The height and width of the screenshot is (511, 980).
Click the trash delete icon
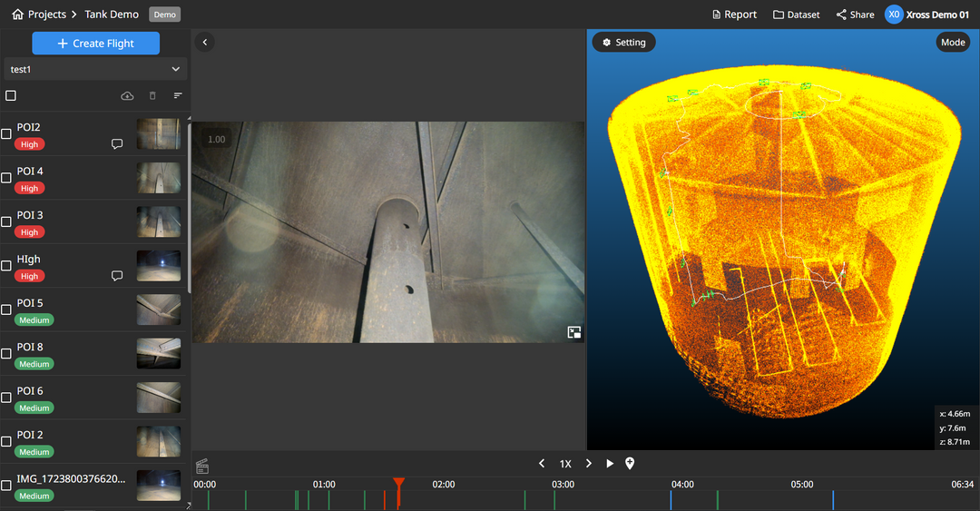pyautogui.click(x=152, y=96)
